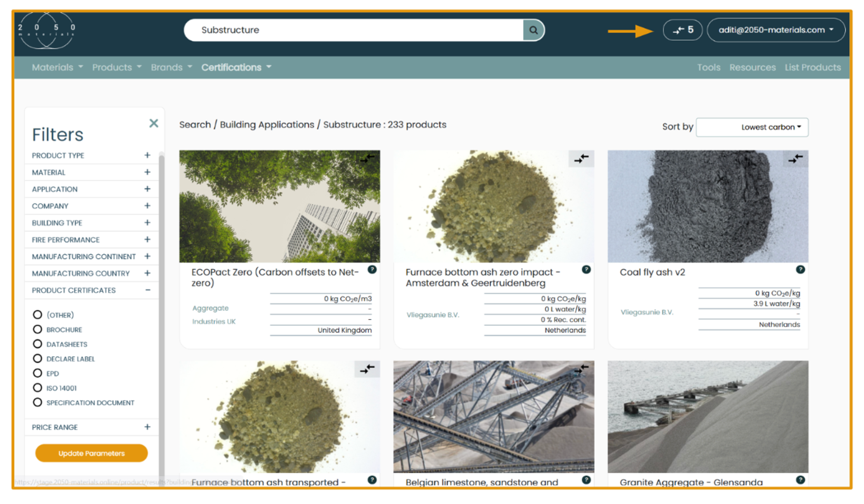
Task: Add Coal fly ash v2 to compare
Action: click(795, 159)
